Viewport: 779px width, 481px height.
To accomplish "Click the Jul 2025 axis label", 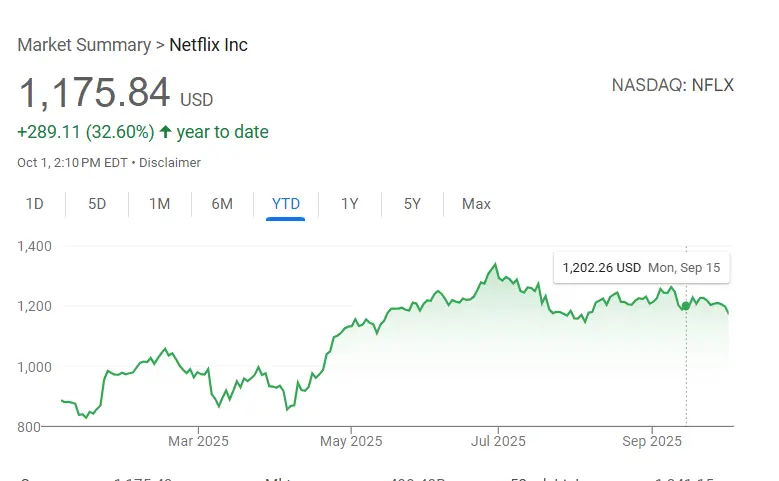I will [x=498, y=441].
